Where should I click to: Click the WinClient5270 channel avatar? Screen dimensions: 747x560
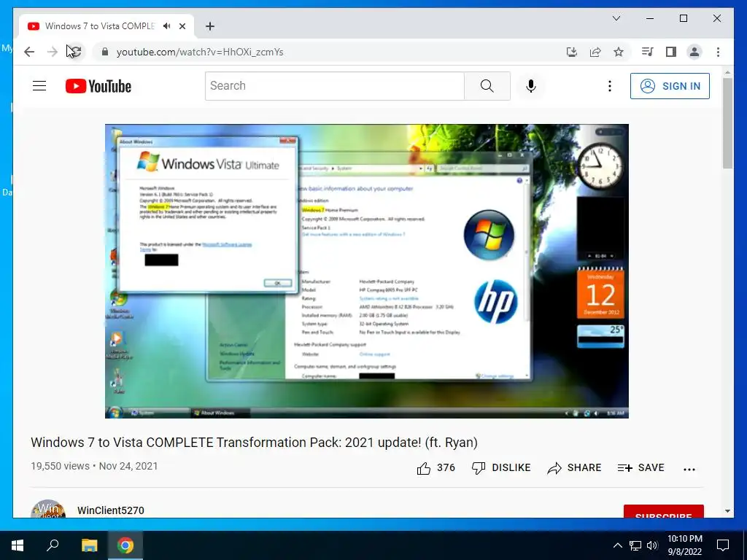click(x=48, y=508)
